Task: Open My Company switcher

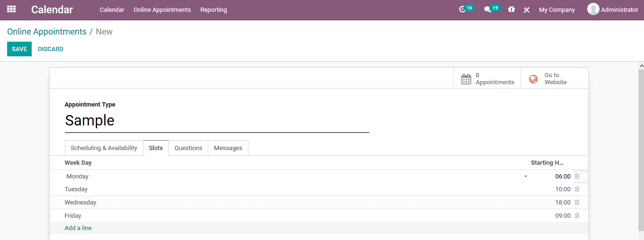Action: (x=557, y=9)
